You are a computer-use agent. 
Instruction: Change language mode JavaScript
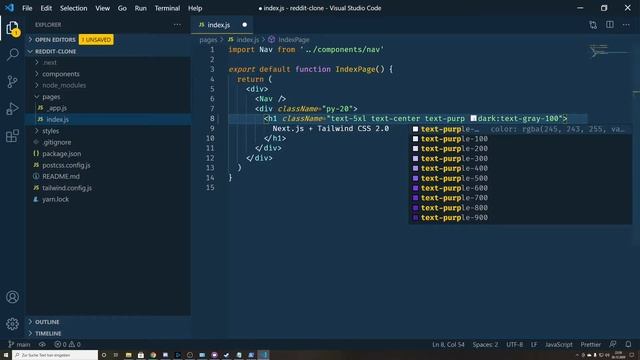(x=559, y=344)
